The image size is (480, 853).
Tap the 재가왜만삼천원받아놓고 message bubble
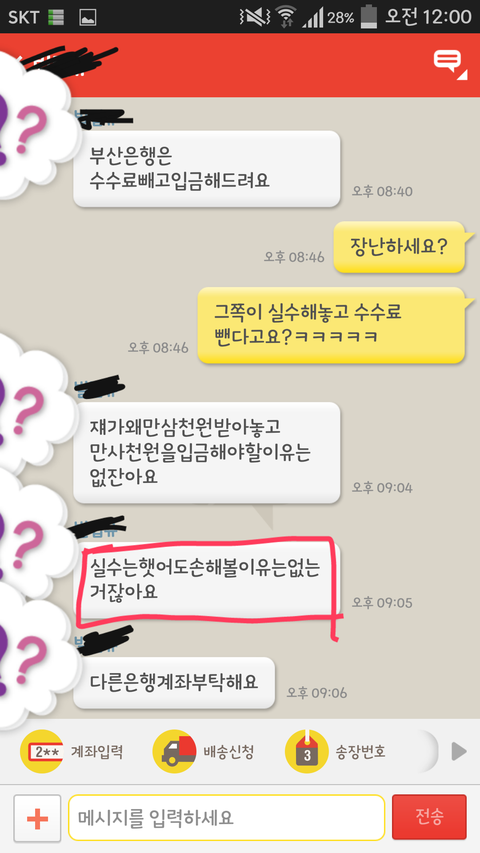(x=207, y=453)
